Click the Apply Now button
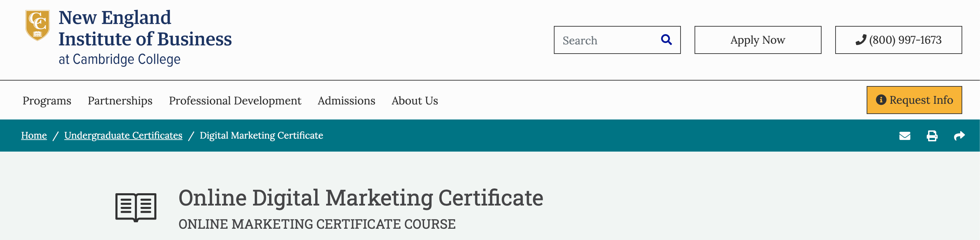 [x=758, y=40]
